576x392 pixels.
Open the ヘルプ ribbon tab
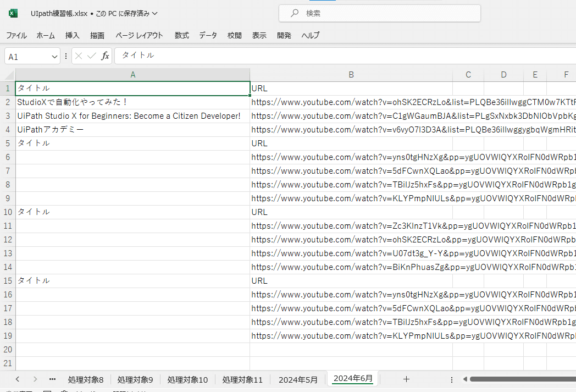click(x=311, y=35)
